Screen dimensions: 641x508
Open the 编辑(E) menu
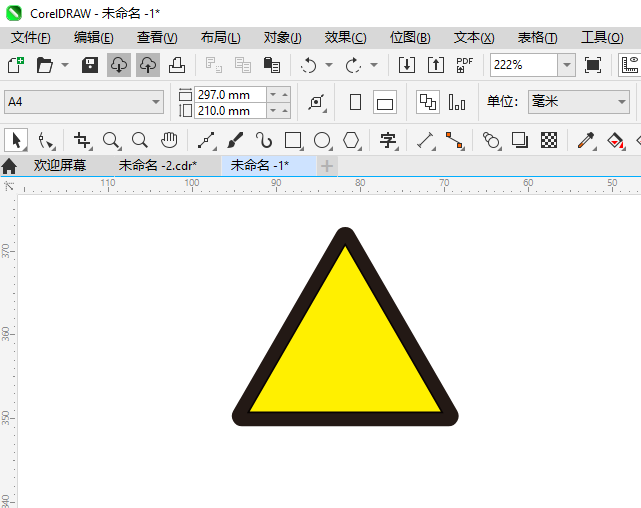[x=94, y=38]
